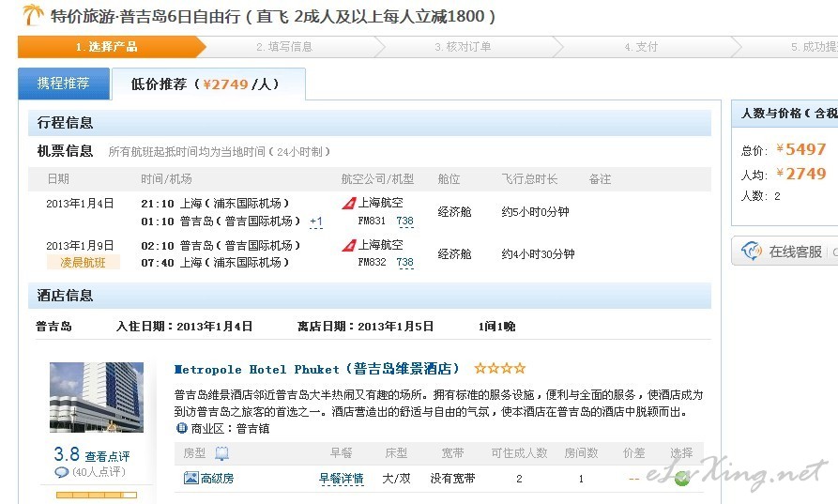Click the online customer service headset icon

tap(752, 251)
